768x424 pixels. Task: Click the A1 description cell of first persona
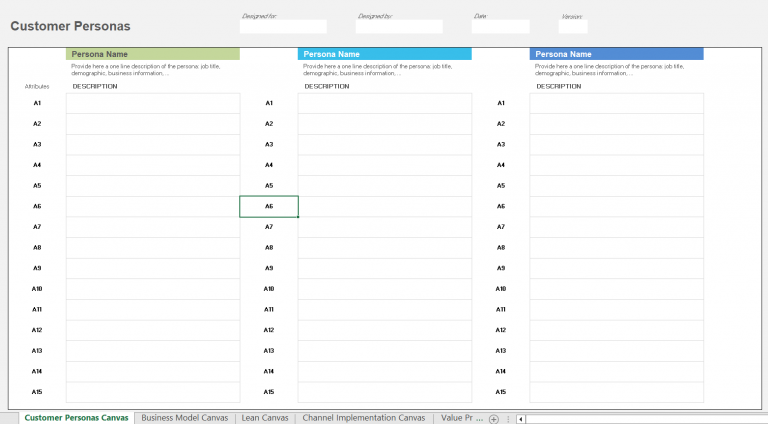click(153, 103)
